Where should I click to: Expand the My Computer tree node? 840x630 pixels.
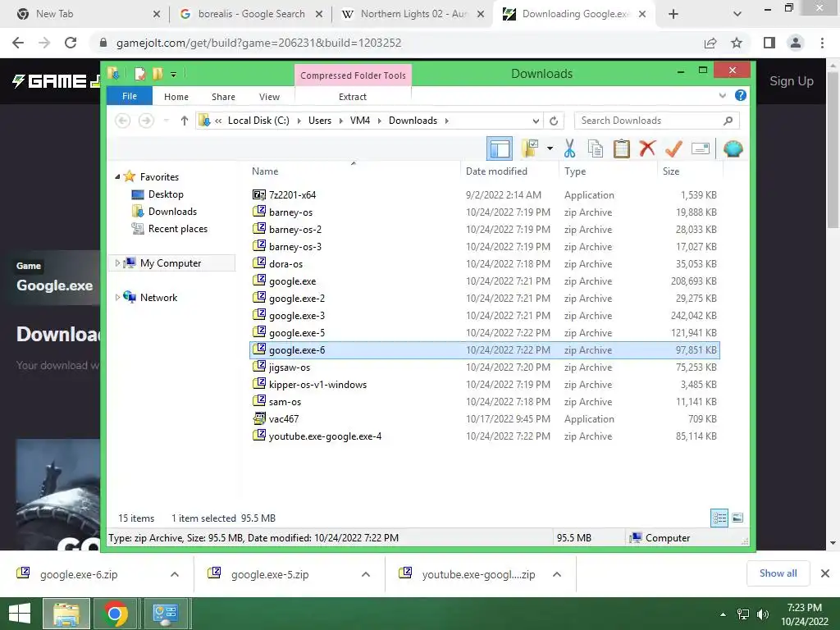pos(117,263)
